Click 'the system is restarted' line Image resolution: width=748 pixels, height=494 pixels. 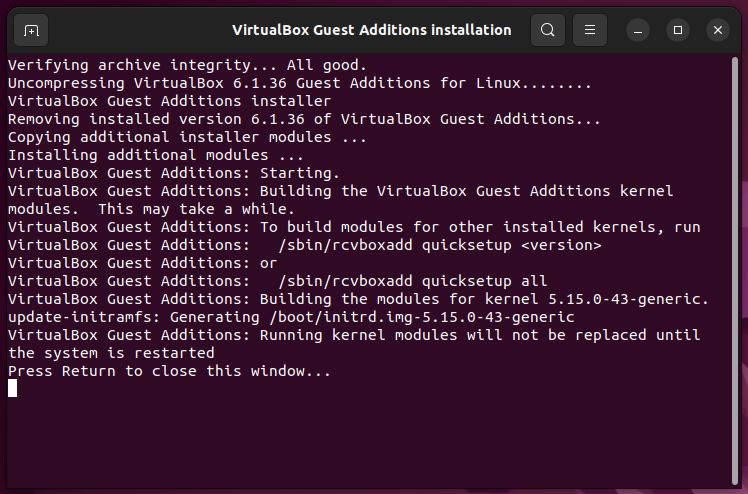pos(111,353)
